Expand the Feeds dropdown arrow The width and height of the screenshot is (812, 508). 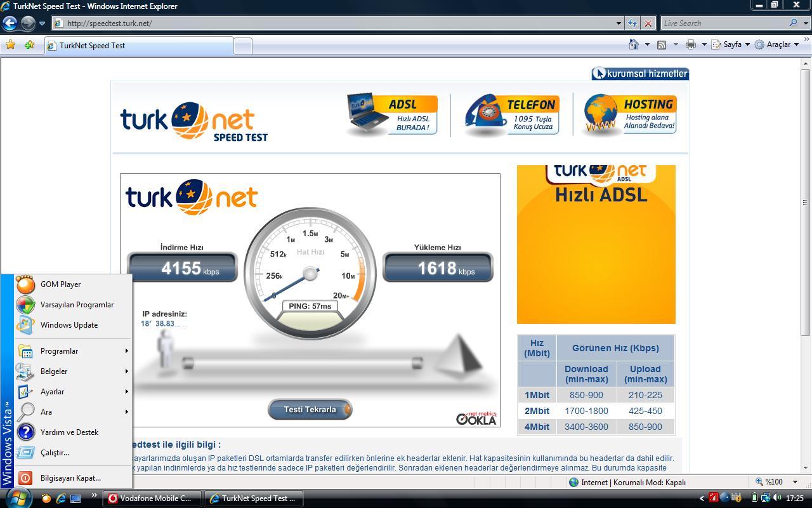click(676, 44)
